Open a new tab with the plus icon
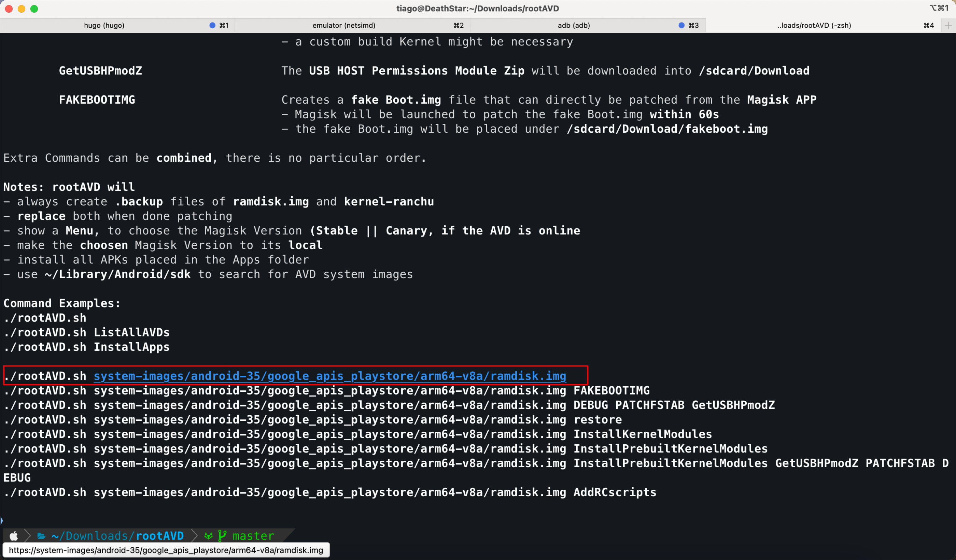Viewport: 956px width, 560px height. pyautogui.click(x=948, y=25)
